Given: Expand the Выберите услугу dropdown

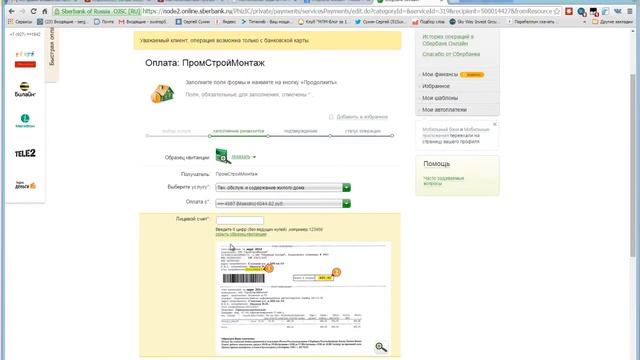Looking at the screenshot, I should [283, 188].
